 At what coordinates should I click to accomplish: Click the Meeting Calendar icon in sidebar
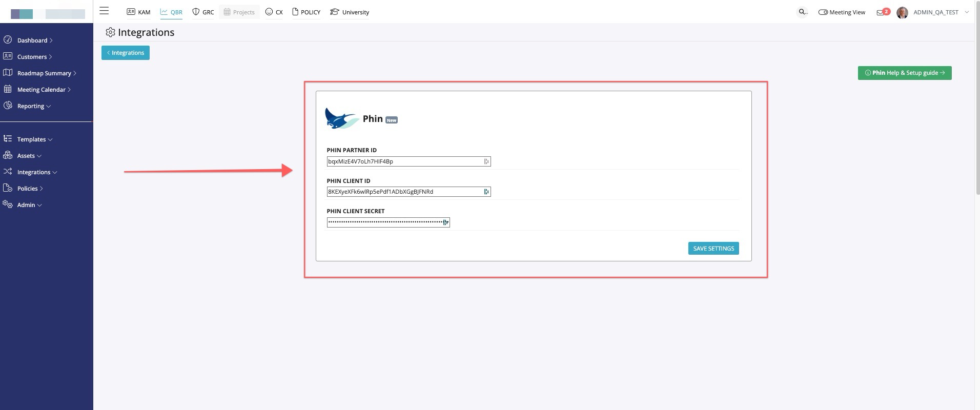8,89
